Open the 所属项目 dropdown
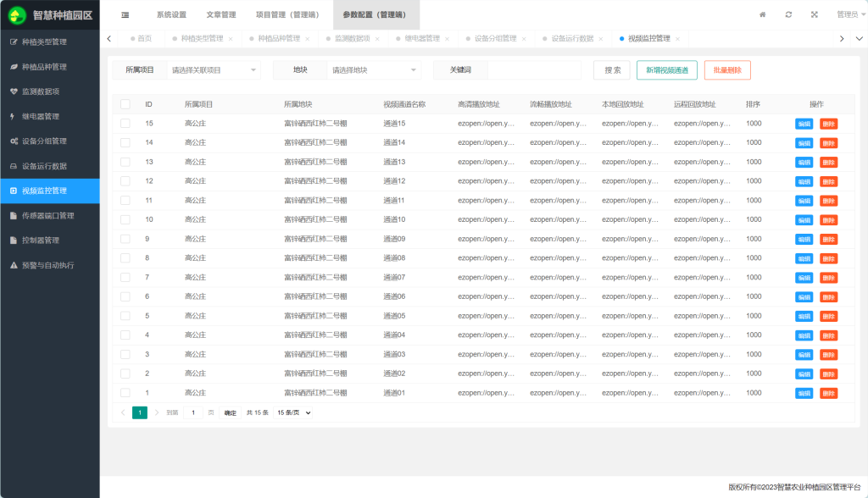 [214, 70]
